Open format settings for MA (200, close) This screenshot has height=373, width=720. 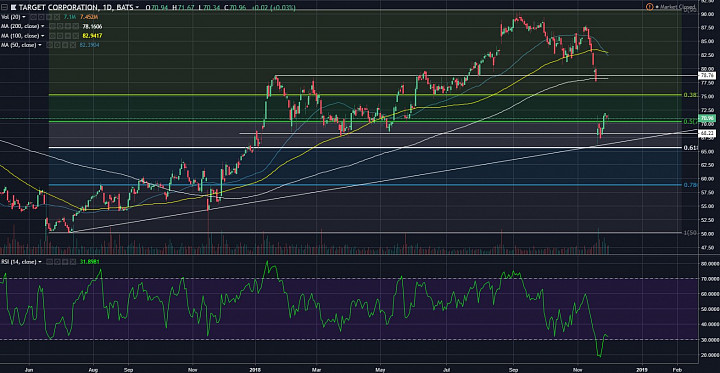60,27
